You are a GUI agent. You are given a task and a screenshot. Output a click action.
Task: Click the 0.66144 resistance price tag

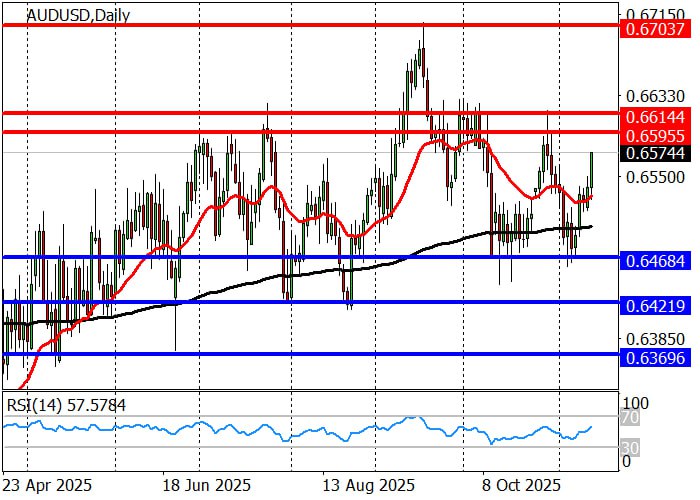click(656, 116)
